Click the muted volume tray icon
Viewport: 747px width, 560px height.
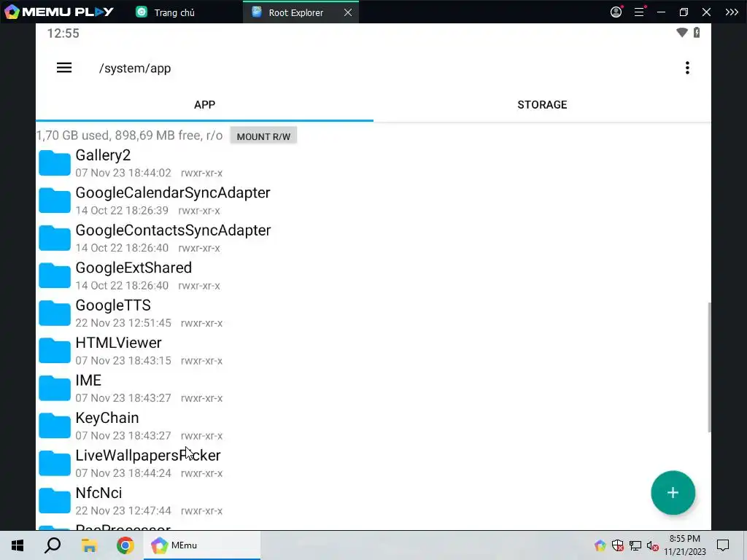[x=653, y=545]
